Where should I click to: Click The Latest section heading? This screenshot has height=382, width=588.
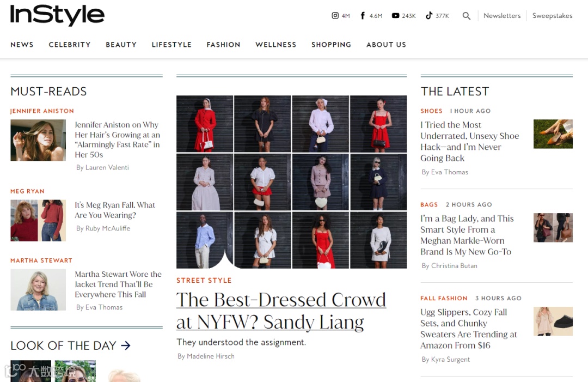(455, 91)
